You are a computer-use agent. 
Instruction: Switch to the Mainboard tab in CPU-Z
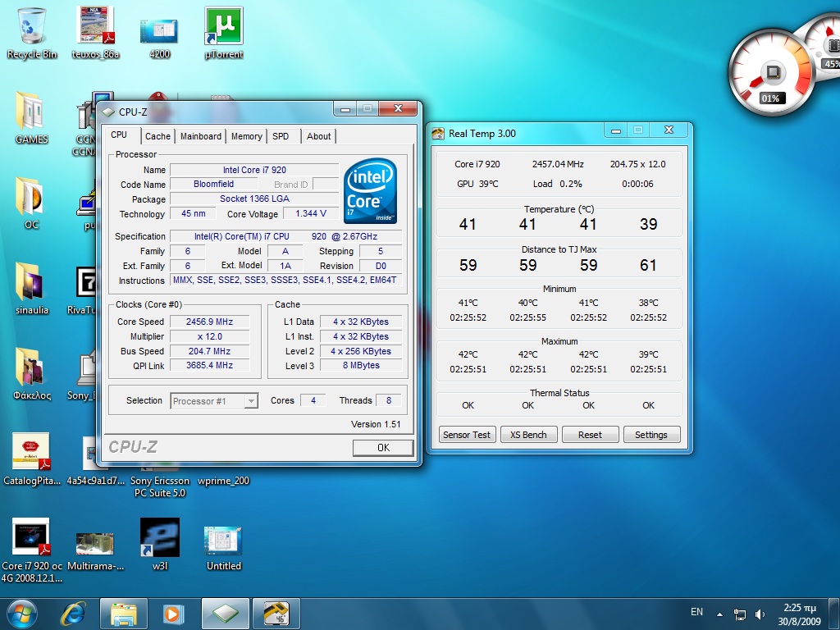[x=201, y=137]
